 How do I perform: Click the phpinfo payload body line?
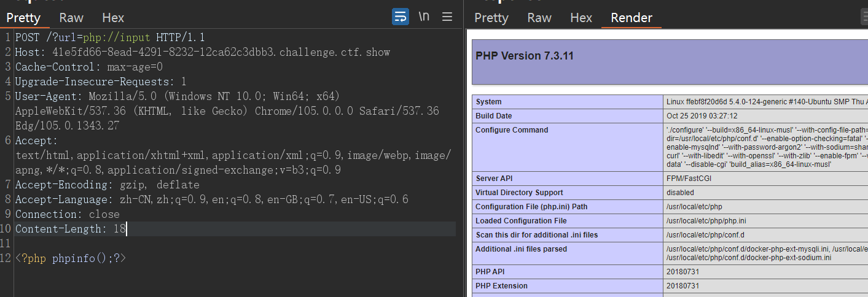tap(71, 258)
